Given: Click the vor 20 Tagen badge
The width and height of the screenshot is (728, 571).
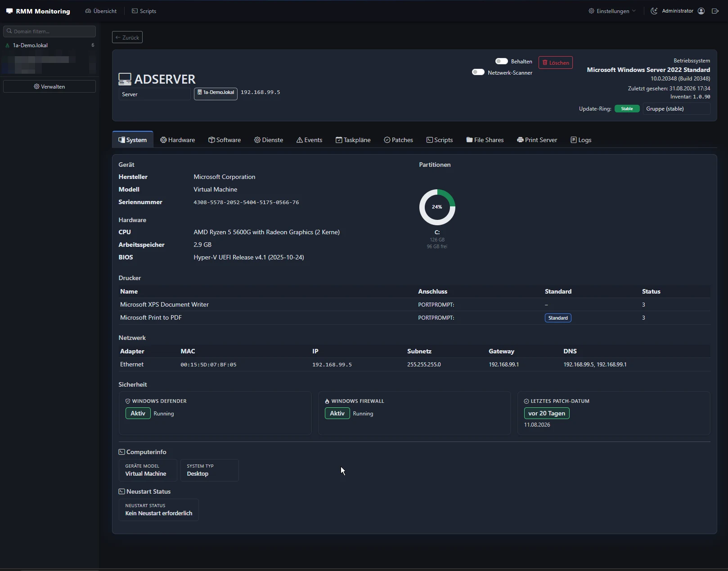Looking at the screenshot, I should click(547, 413).
